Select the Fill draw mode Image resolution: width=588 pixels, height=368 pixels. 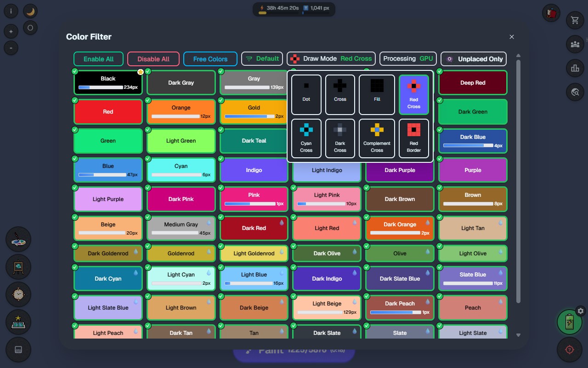pyautogui.click(x=377, y=95)
